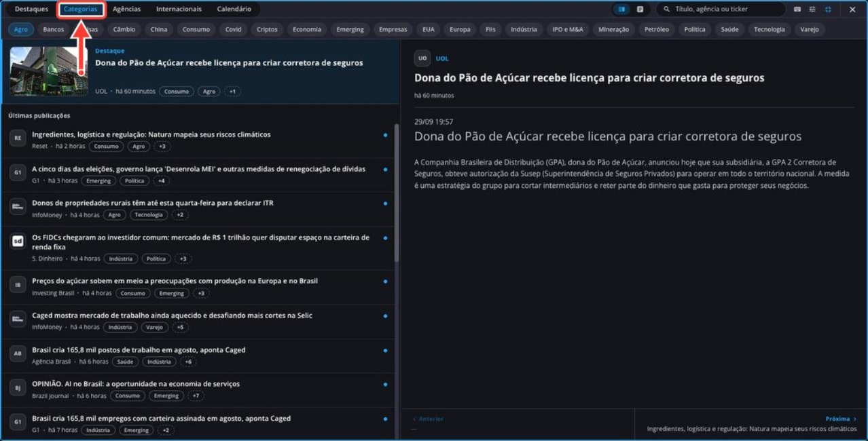This screenshot has width=868, height=441.
Task: Expand +5 tags on Selic article
Action: coord(180,328)
